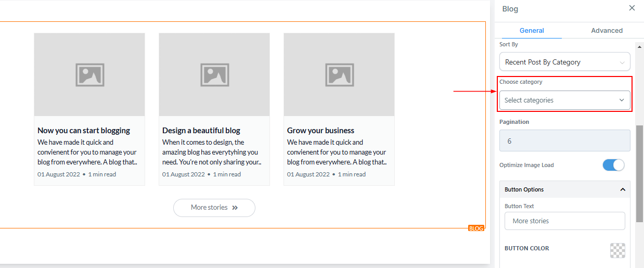Click the More stories button
The height and width of the screenshot is (268, 644).
(x=214, y=208)
